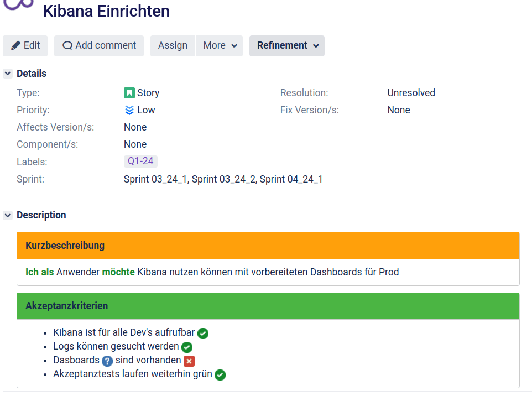
Task: Click the Component/s None value
Action: (135, 144)
